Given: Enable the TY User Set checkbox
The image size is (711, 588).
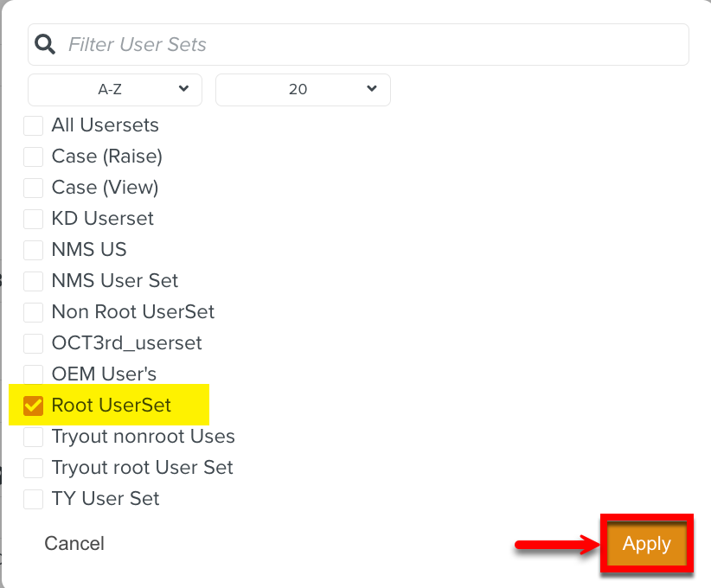Looking at the screenshot, I should [x=34, y=499].
